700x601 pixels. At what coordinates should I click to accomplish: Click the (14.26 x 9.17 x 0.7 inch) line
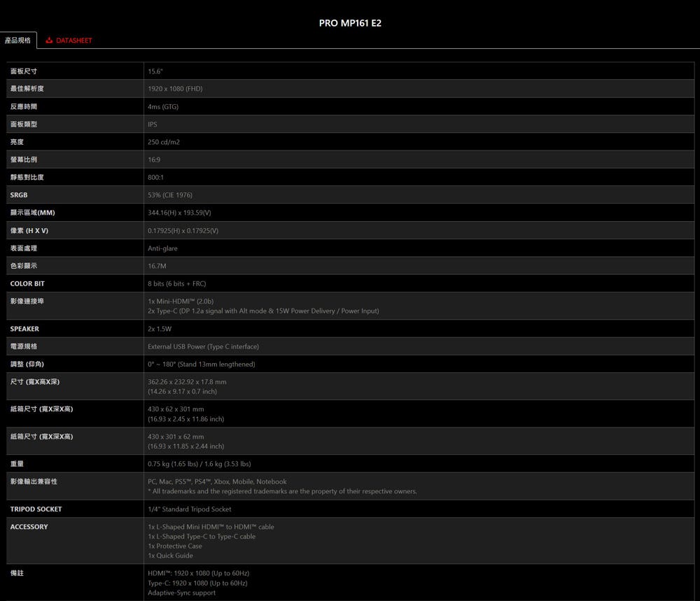pos(182,391)
